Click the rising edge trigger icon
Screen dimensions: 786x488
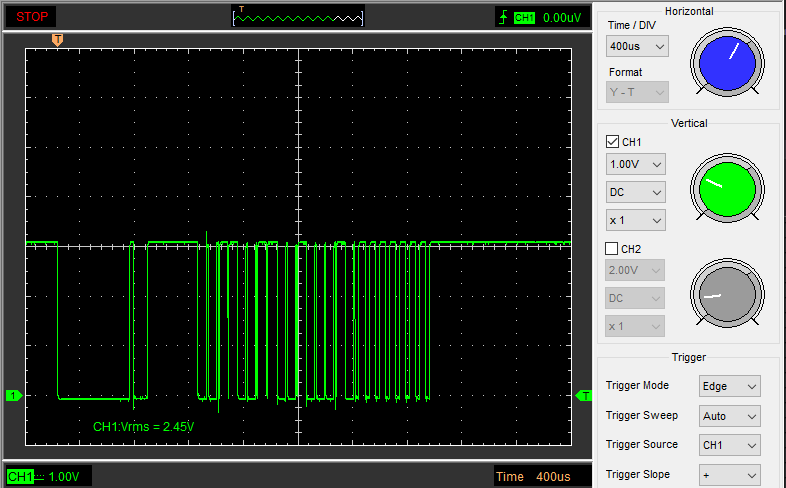click(503, 17)
